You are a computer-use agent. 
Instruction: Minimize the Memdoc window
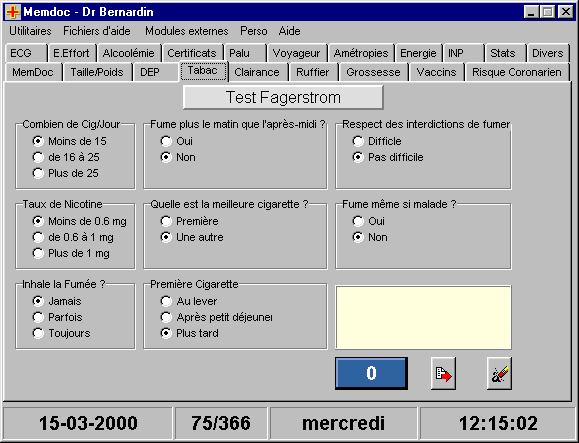coord(531,12)
